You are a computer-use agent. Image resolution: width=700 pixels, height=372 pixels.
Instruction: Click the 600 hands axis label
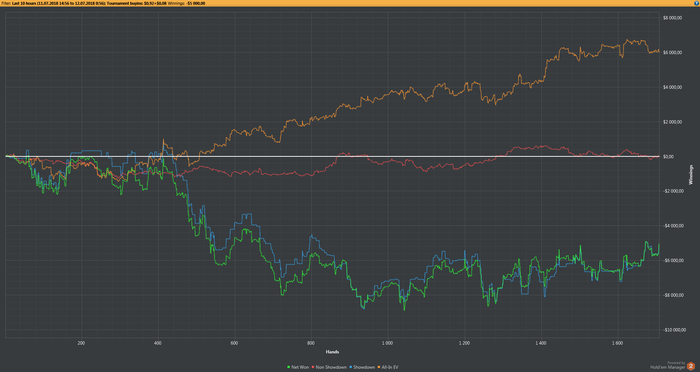(x=234, y=343)
